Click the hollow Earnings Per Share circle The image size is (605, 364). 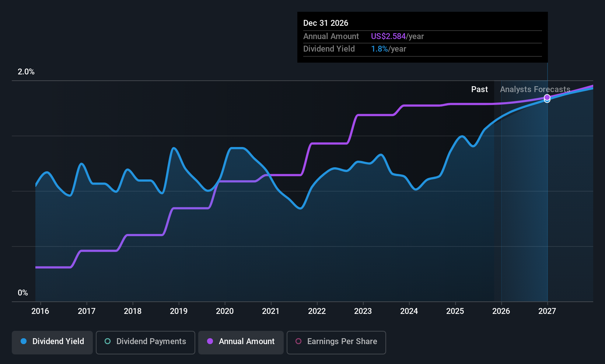[298, 341]
